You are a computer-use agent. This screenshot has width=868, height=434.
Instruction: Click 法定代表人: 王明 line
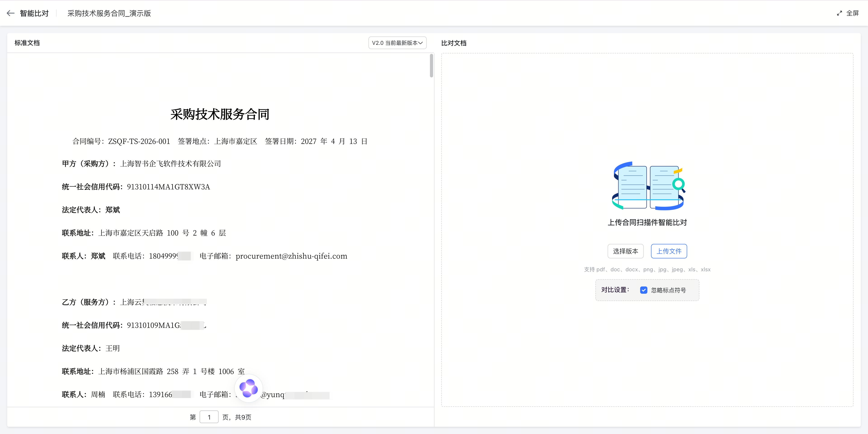point(91,348)
